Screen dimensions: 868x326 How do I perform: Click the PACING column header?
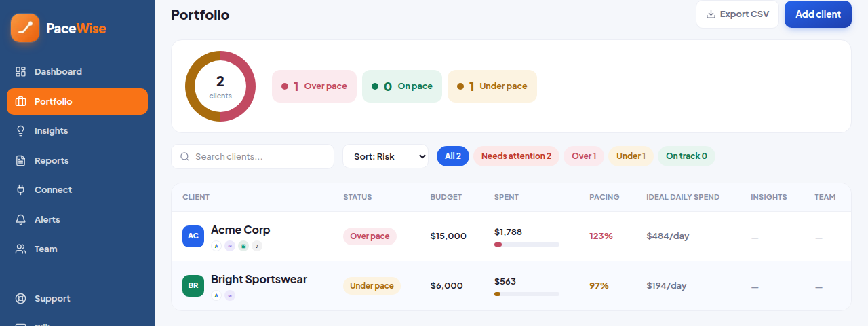604,197
